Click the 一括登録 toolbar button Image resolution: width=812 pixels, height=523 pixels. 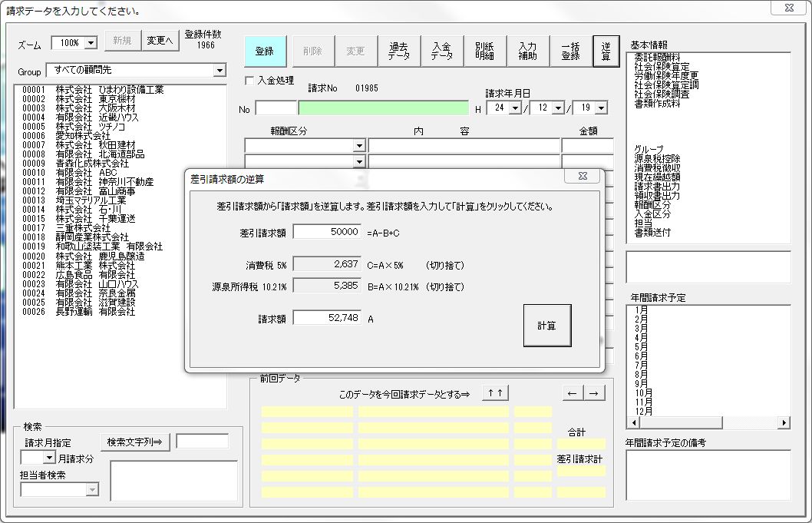(570, 51)
